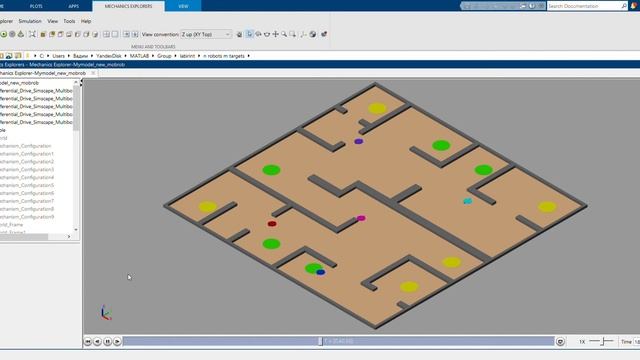Click the globe icon in toolbar
This screenshot has height=360, width=640.
pyautogui.click(x=313, y=34)
